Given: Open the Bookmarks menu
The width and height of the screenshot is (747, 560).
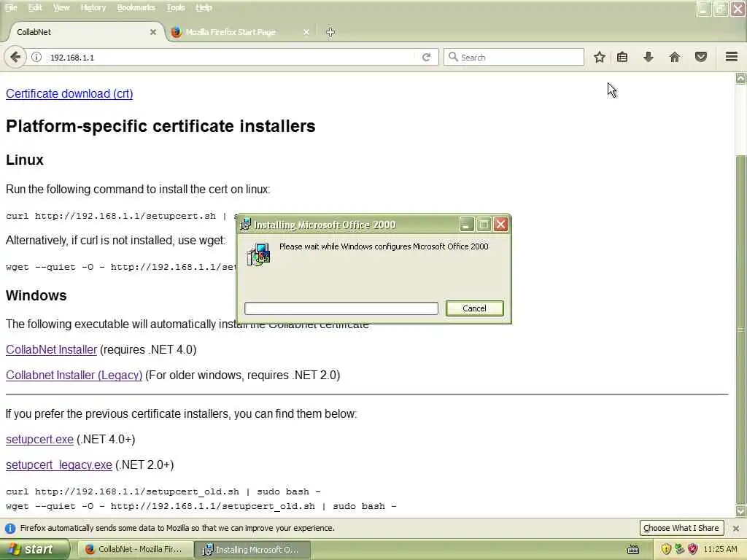Looking at the screenshot, I should click(x=136, y=7).
